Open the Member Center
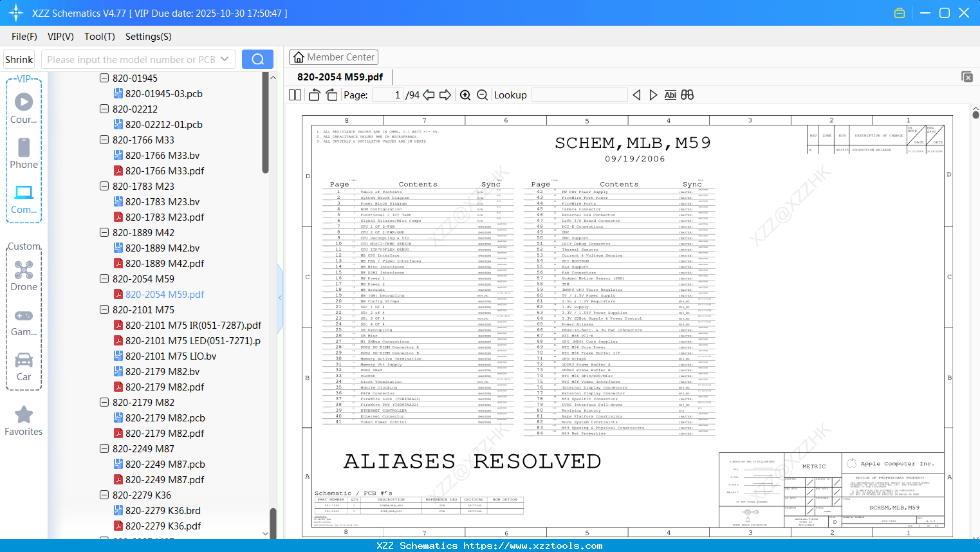 tap(333, 57)
